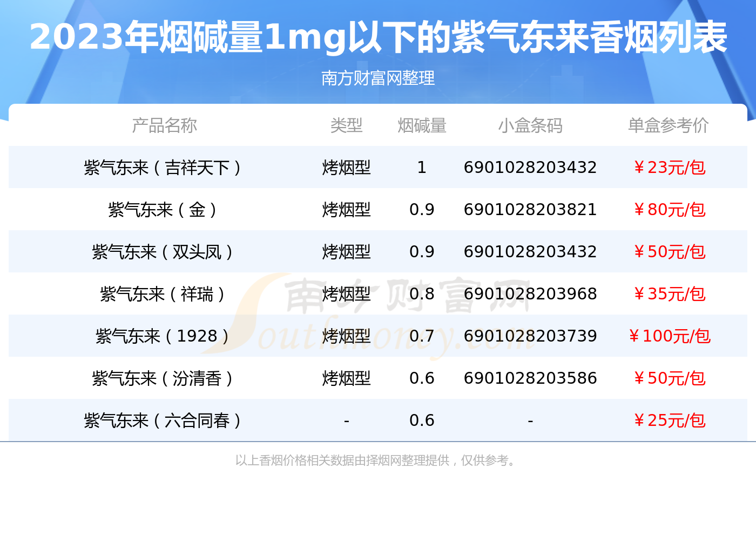
Task: Click 0.6 in the 汾清香 row
Action: (422, 378)
